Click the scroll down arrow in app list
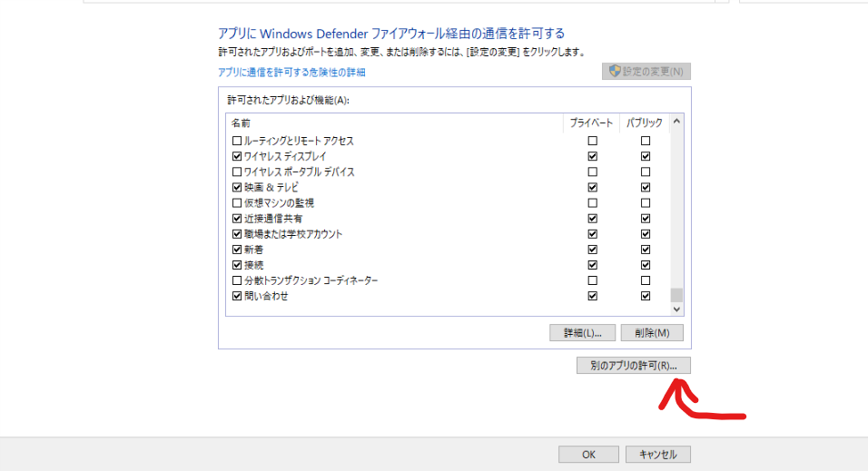Image resolution: width=868 pixels, height=471 pixels. click(676, 309)
